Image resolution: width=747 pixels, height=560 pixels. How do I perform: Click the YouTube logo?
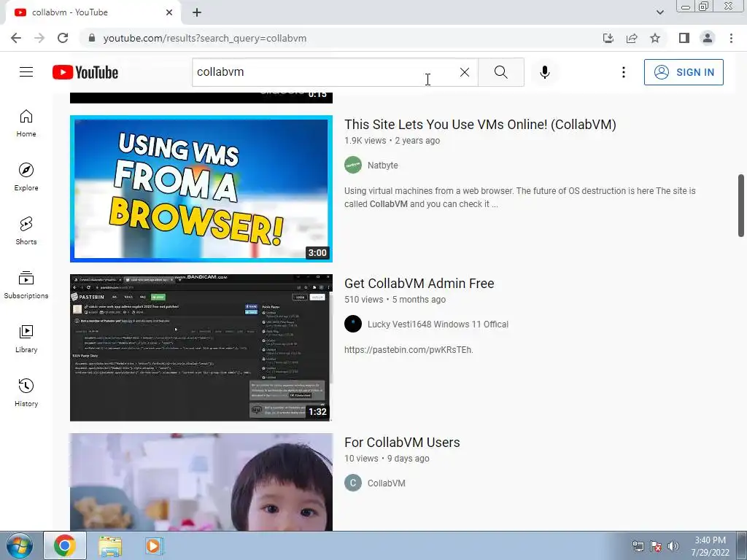coord(85,72)
